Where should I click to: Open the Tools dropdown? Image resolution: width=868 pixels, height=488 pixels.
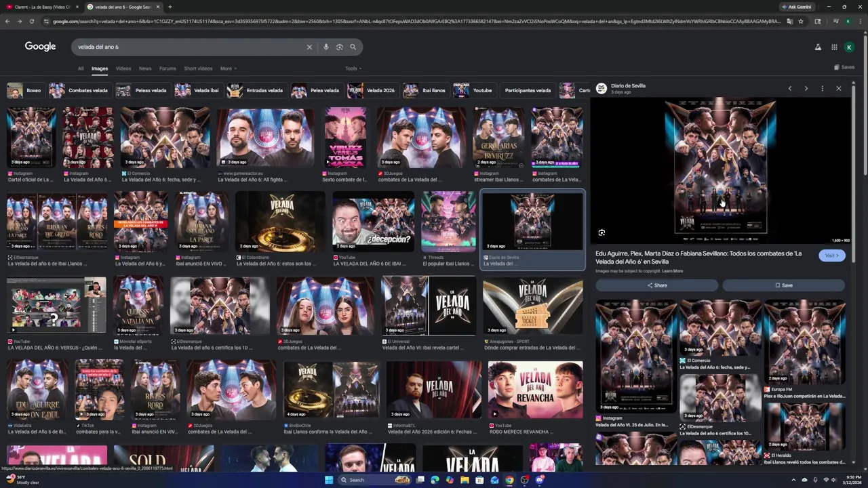point(353,68)
